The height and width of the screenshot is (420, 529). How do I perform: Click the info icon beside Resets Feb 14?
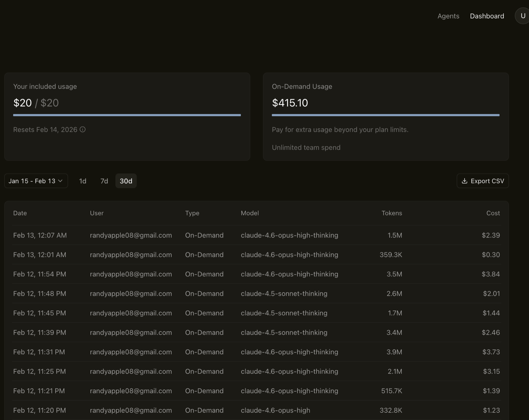pos(82,129)
